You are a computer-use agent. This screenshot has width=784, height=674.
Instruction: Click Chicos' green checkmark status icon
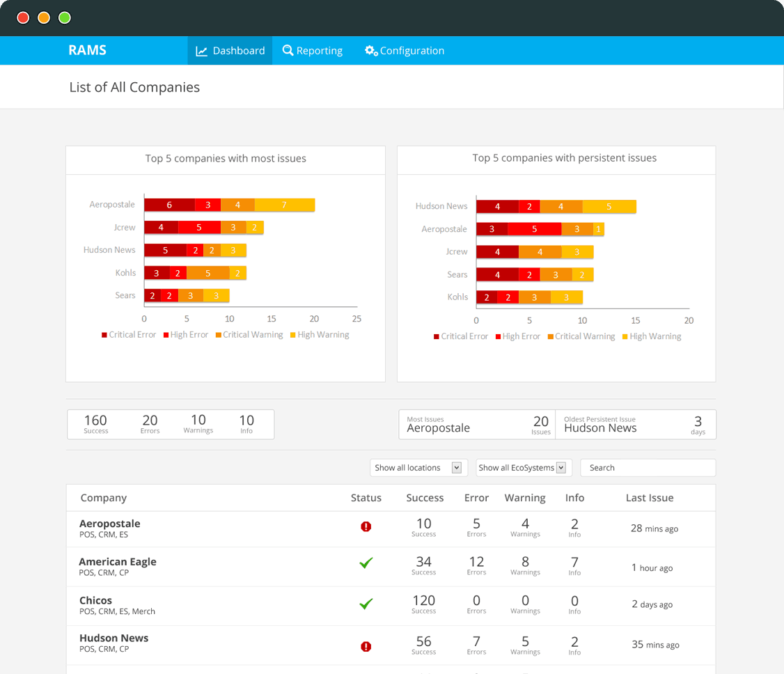click(x=366, y=604)
